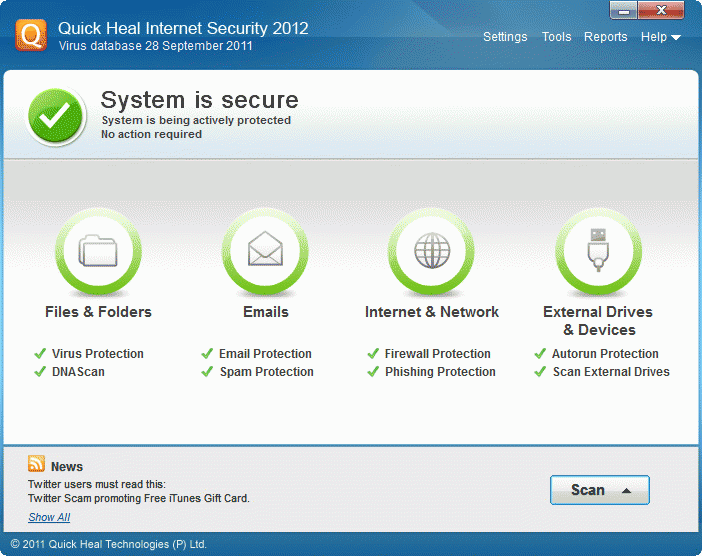Close the Quick Heal window

point(661,10)
